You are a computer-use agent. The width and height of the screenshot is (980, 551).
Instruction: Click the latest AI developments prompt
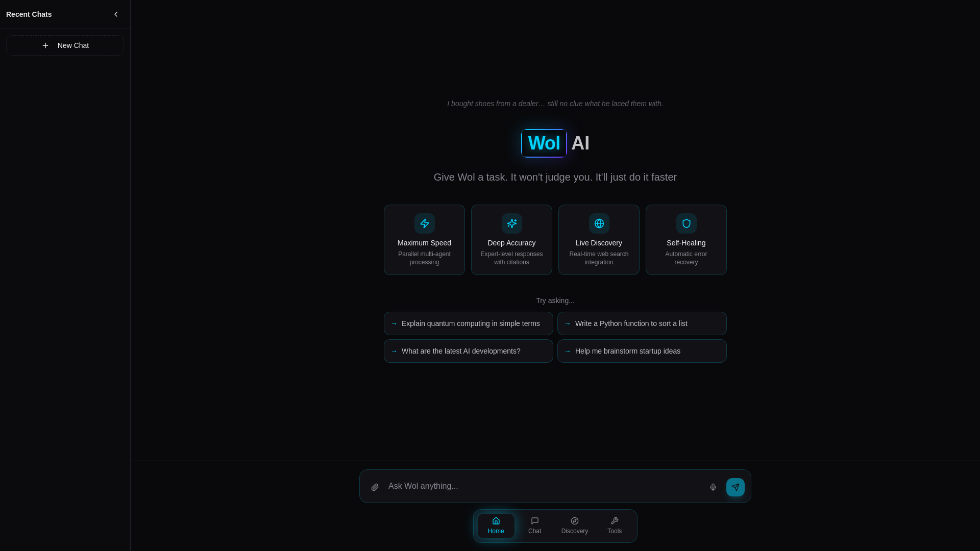pos(468,350)
